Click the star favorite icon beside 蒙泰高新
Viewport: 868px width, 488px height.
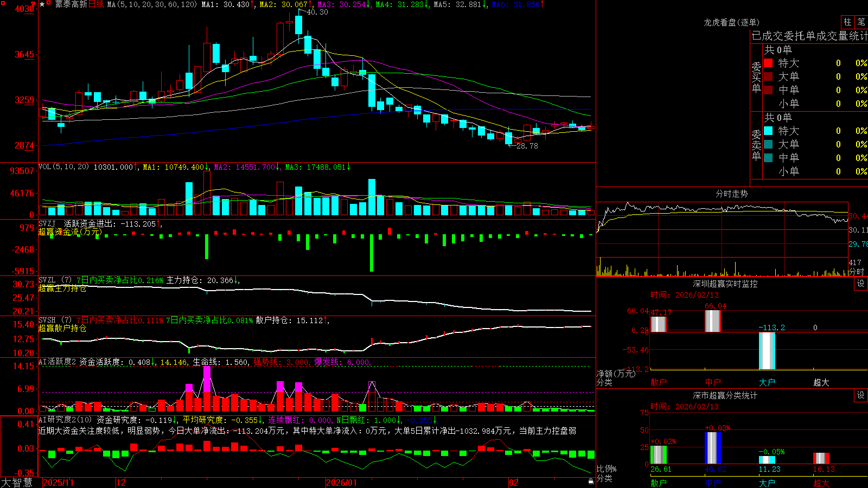coord(42,4)
